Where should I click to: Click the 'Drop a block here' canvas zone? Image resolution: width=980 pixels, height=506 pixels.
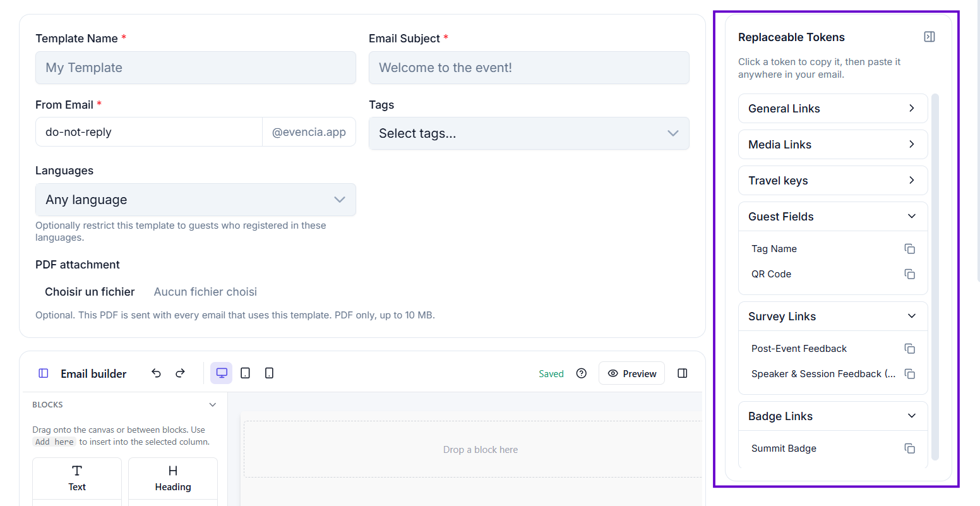tap(474, 449)
